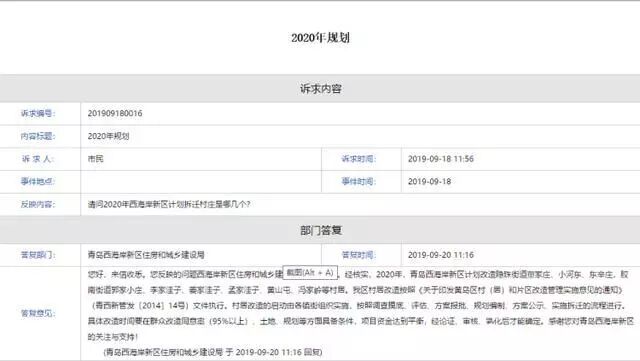
Task: Select department name 青岛西海岸新区住房和城乡建设局
Action: coord(146,255)
